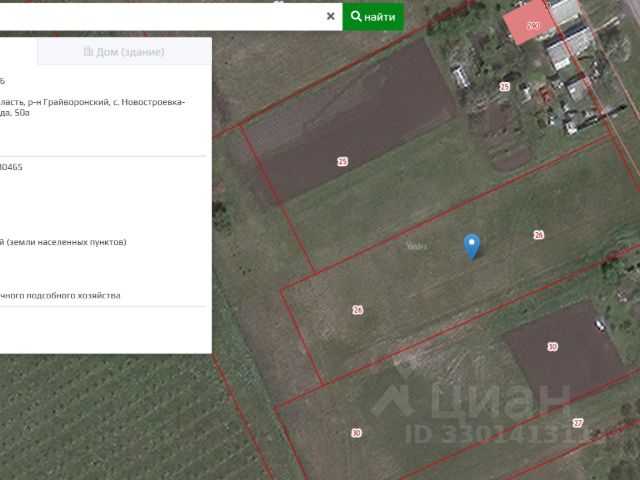Click parcel label 30 on the dark plowed plot
Viewport: 640px width, 480px height.
[552, 347]
